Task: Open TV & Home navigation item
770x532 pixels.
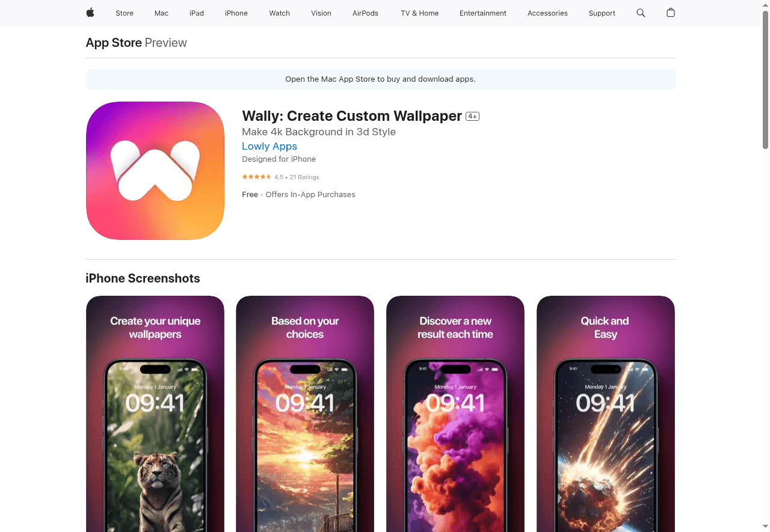Action: pos(420,13)
